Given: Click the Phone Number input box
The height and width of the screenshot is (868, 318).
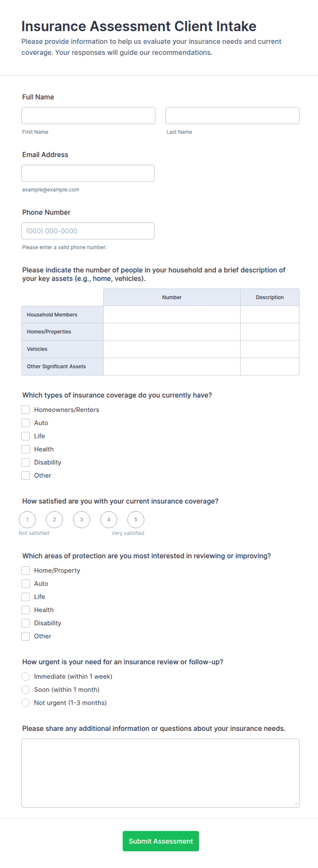Looking at the screenshot, I should pyautogui.click(x=88, y=231).
